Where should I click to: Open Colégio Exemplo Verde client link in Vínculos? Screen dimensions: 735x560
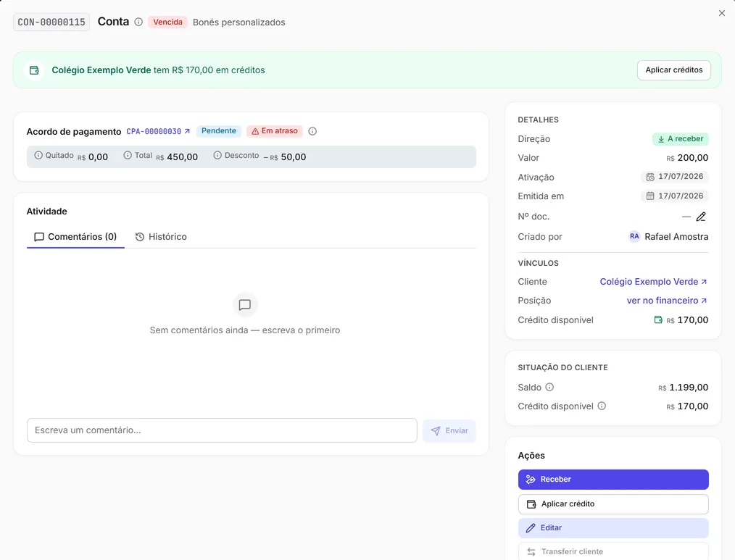653,282
